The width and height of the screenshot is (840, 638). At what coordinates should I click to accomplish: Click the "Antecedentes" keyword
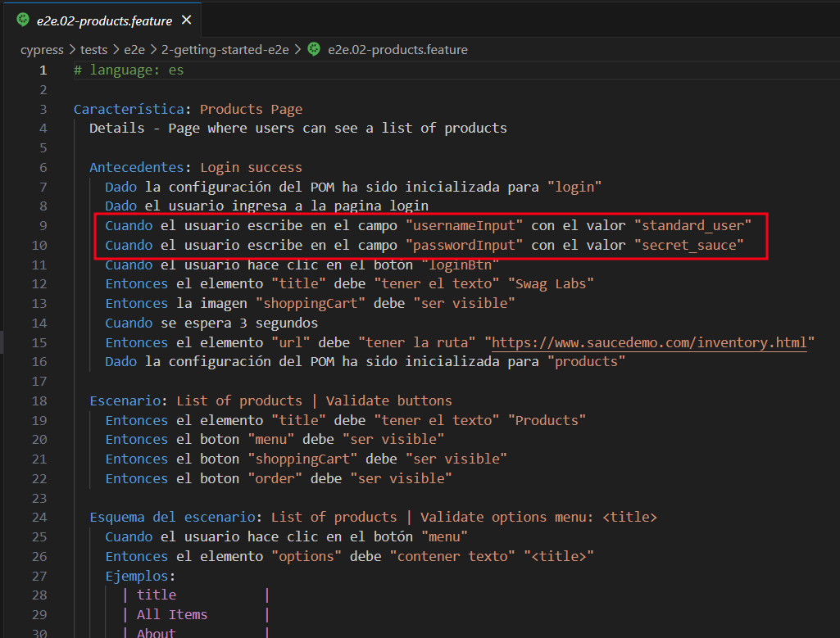tap(137, 168)
